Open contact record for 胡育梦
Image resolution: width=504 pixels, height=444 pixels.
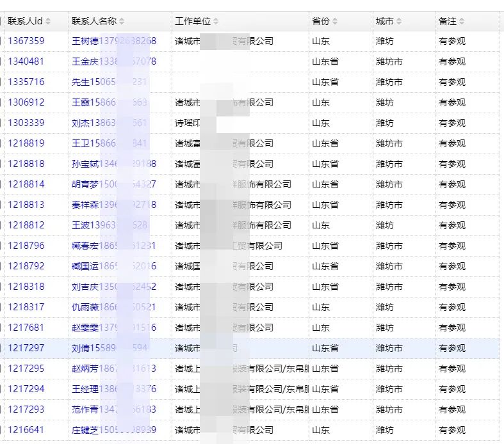(x=85, y=184)
